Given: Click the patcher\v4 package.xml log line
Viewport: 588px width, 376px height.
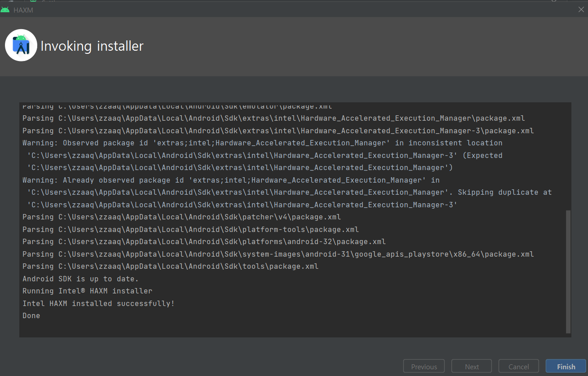Looking at the screenshot, I should pyautogui.click(x=182, y=217).
